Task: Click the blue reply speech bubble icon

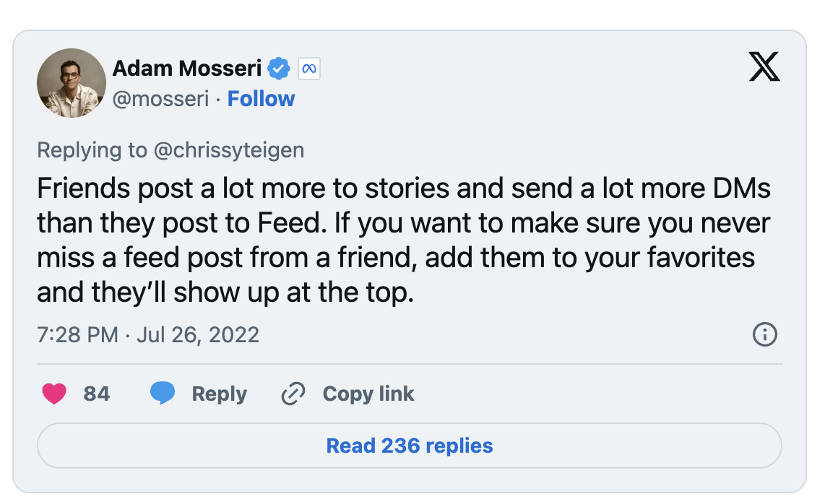Action: (x=163, y=394)
